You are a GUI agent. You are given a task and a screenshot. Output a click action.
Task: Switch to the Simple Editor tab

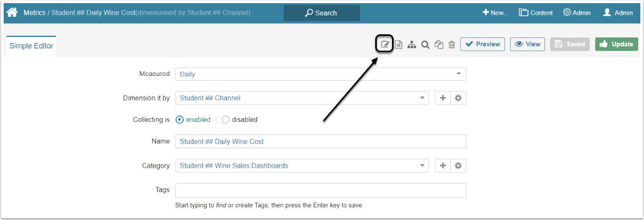31,46
